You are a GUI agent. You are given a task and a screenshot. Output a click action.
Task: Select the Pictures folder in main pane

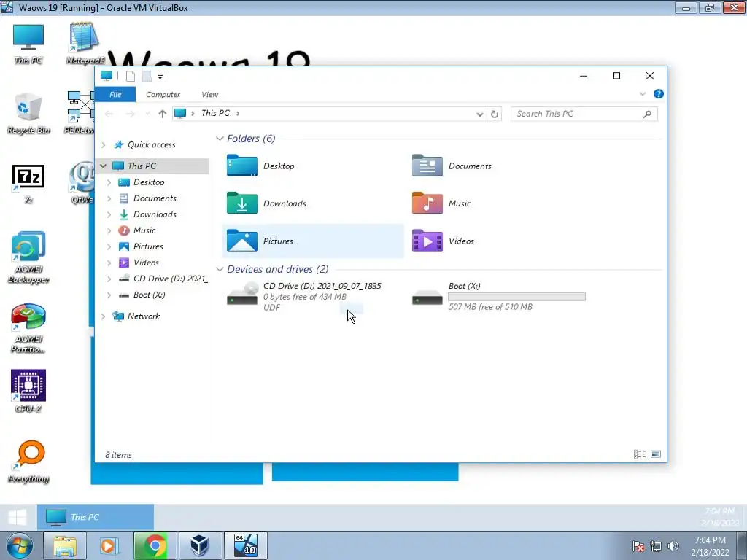pyautogui.click(x=313, y=241)
